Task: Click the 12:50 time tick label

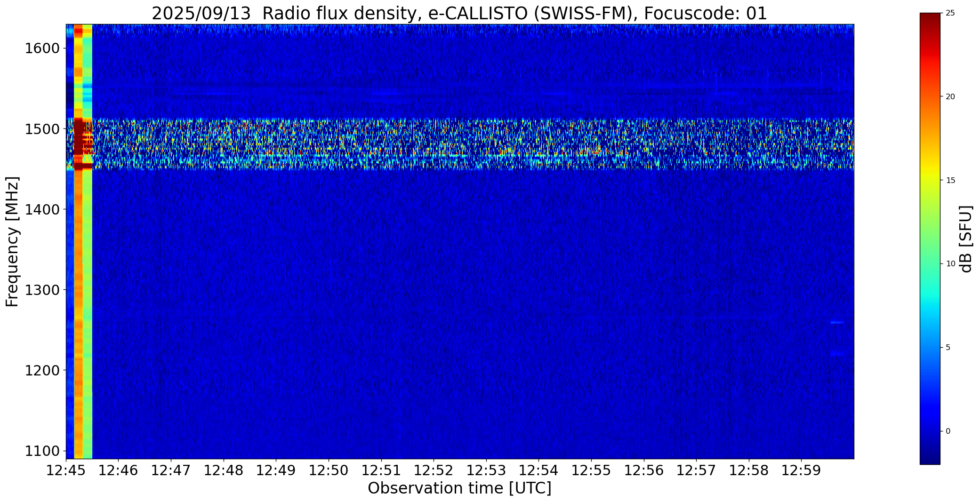Action: coord(329,470)
